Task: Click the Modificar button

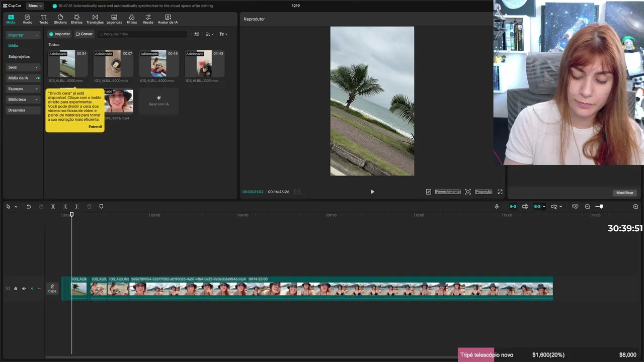Action: pyautogui.click(x=625, y=193)
